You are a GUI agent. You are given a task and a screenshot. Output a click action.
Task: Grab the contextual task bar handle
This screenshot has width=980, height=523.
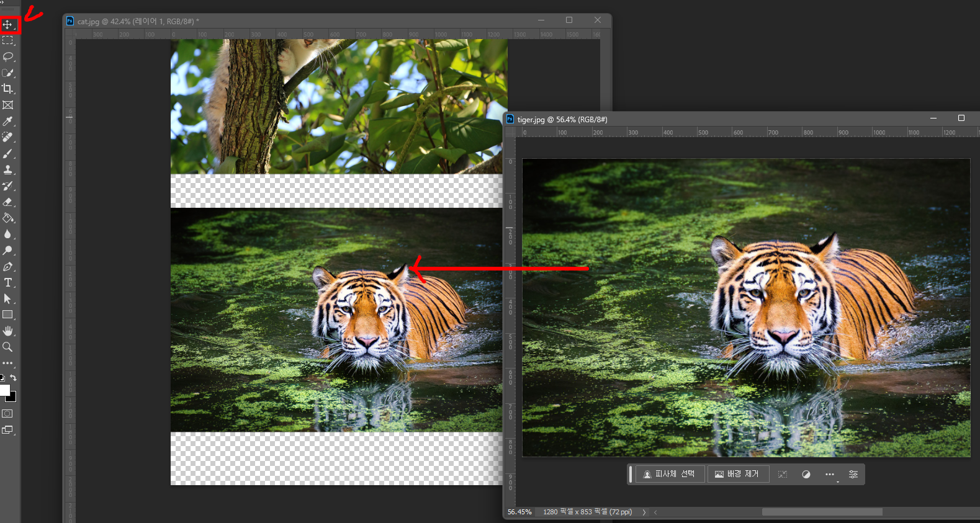point(631,474)
